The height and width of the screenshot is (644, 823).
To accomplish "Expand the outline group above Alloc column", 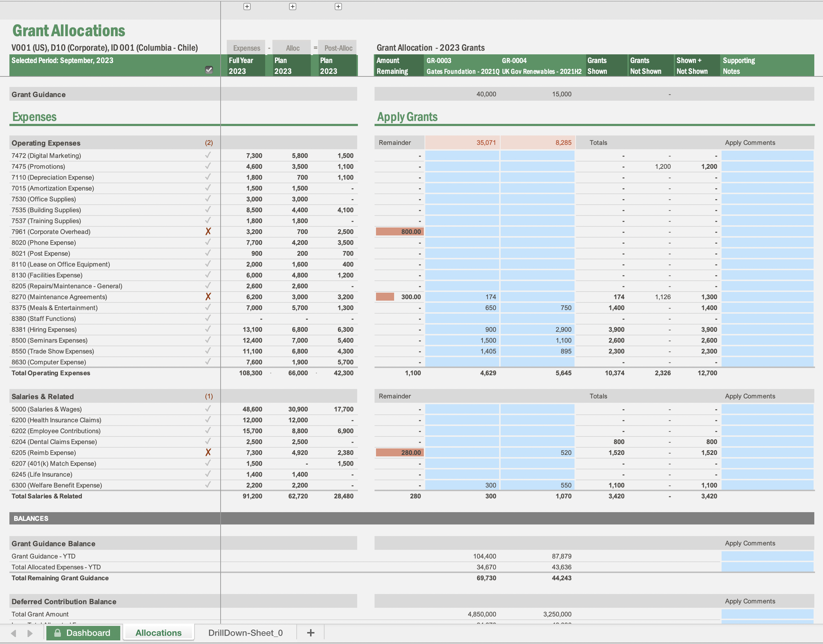I will (292, 7).
